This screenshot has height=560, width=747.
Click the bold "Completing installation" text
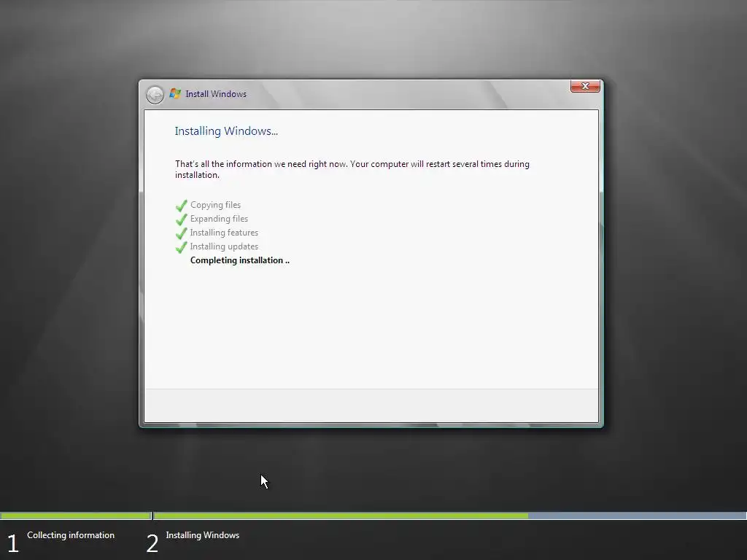pos(239,260)
